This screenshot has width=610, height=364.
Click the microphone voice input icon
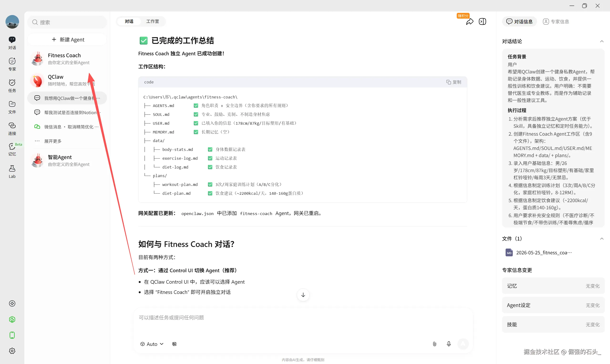click(449, 344)
